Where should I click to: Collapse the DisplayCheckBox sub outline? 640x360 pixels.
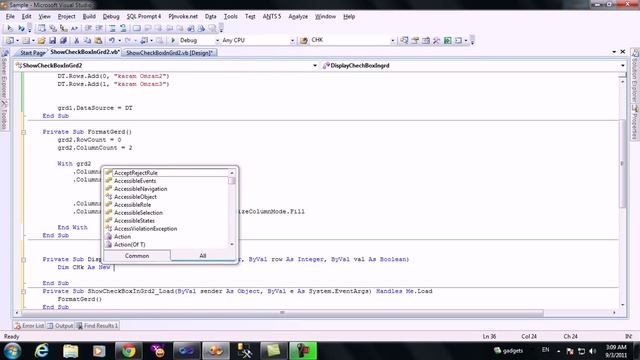[x=23, y=260]
